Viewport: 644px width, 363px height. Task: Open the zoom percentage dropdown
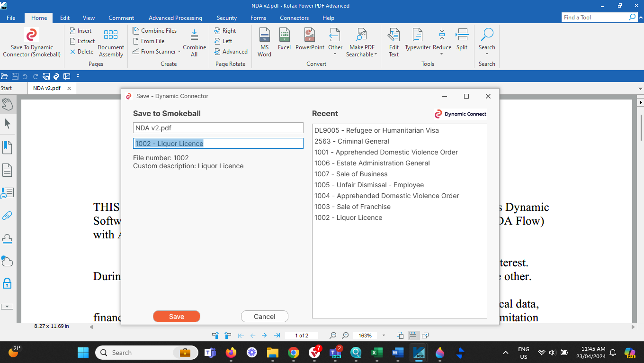pyautogui.click(x=384, y=336)
